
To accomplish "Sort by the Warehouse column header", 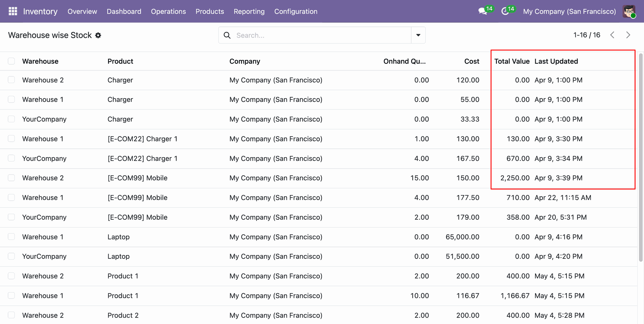I will coord(40,61).
